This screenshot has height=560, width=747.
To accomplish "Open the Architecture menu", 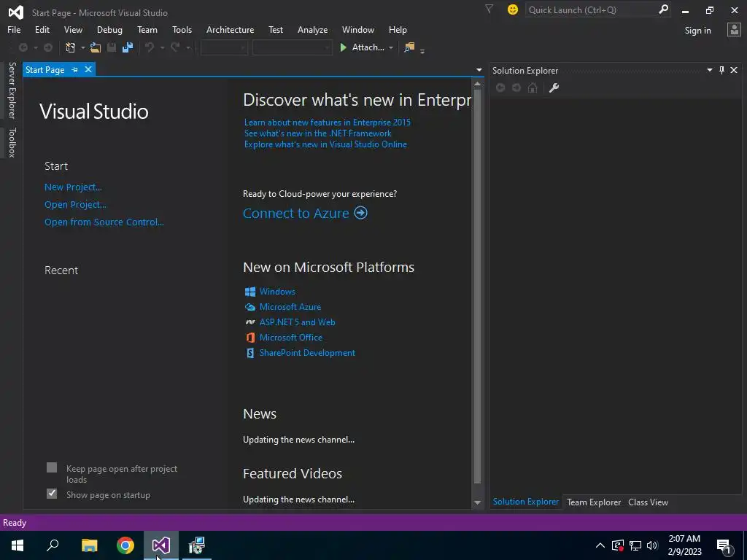I will 230,29.
